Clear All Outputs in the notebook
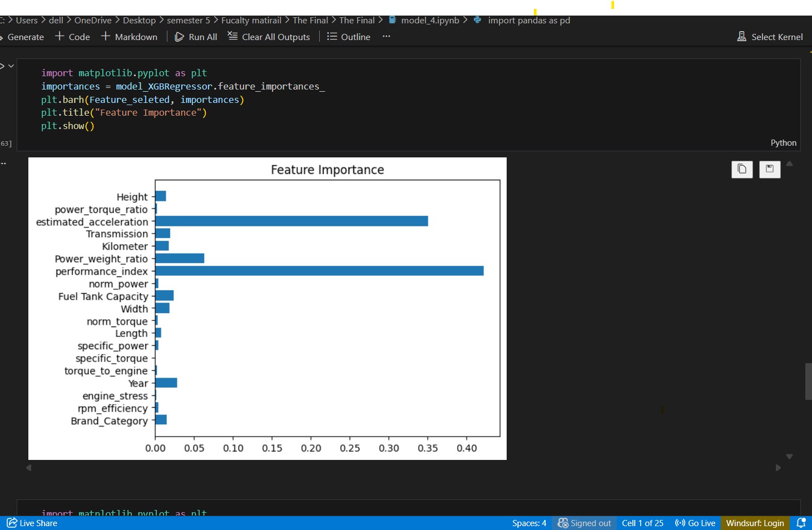The image size is (812, 530). click(x=269, y=37)
